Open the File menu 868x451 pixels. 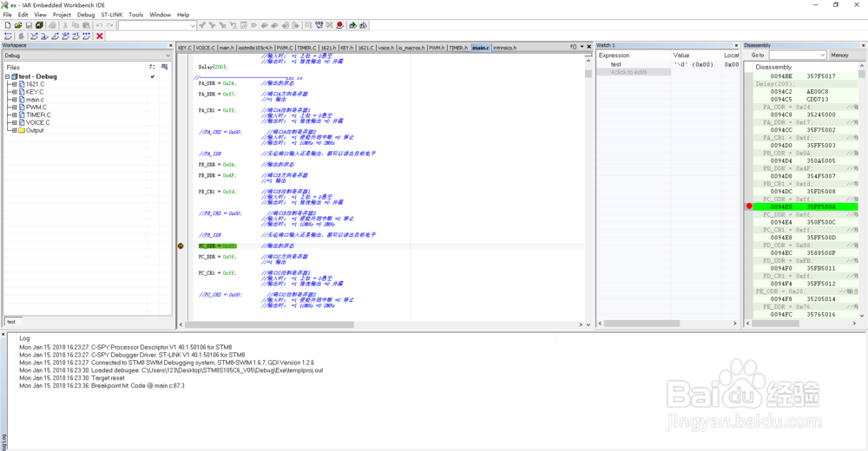pos(8,15)
